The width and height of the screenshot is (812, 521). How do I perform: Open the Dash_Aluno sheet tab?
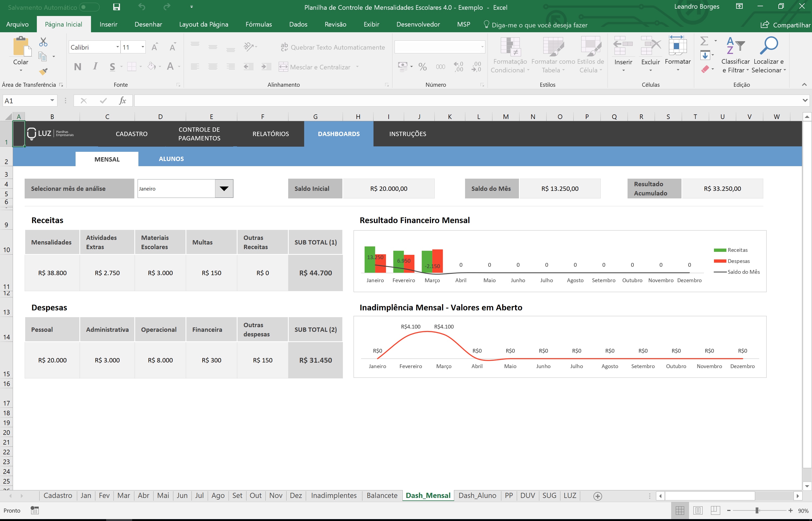[x=477, y=495]
